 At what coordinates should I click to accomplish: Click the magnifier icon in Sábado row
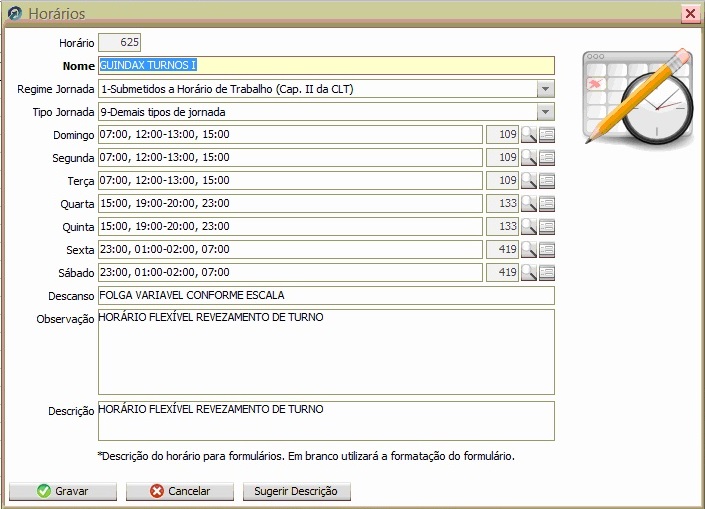pyautogui.click(x=529, y=272)
